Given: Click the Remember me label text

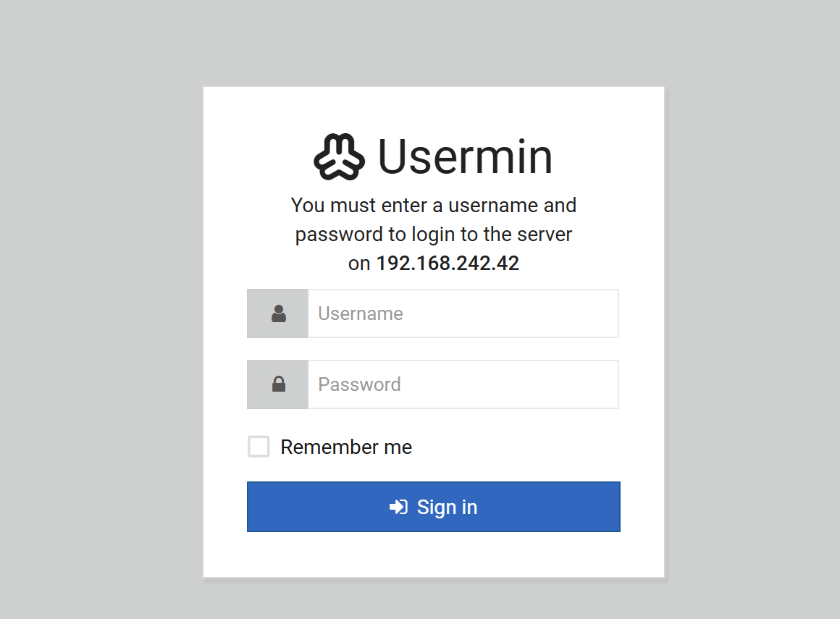Looking at the screenshot, I should point(346,447).
